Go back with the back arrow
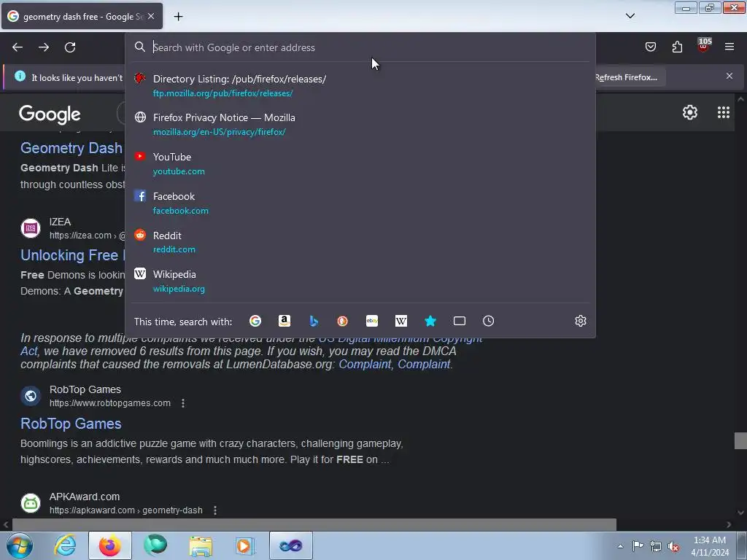 pyautogui.click(x=18, y=47)
